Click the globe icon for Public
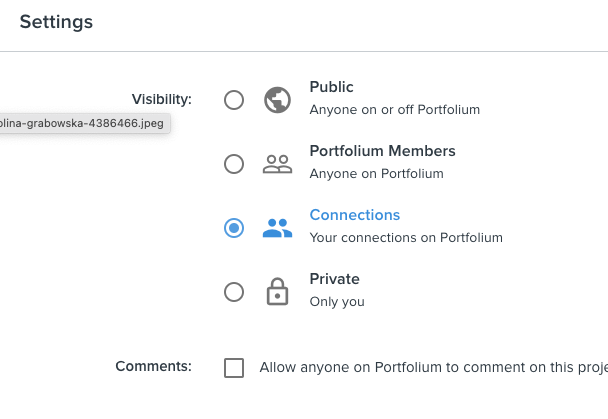The height and width of the screenshot is (419, 608). (277, 100)
